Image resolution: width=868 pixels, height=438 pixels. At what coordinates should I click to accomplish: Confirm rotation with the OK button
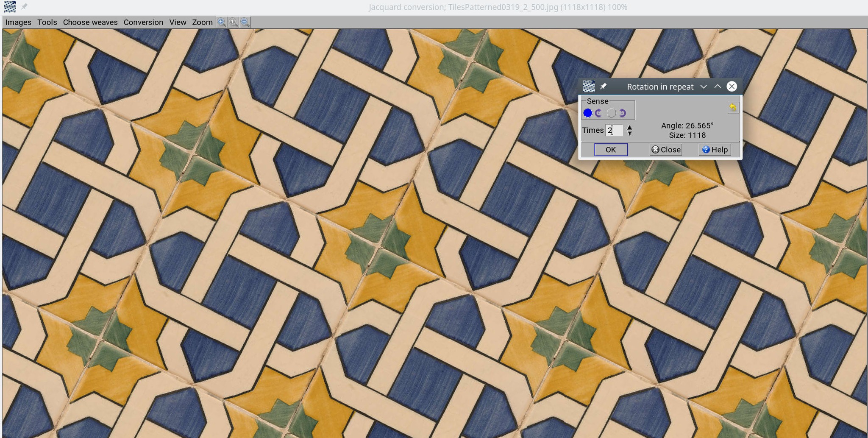(x=611, y=150)
